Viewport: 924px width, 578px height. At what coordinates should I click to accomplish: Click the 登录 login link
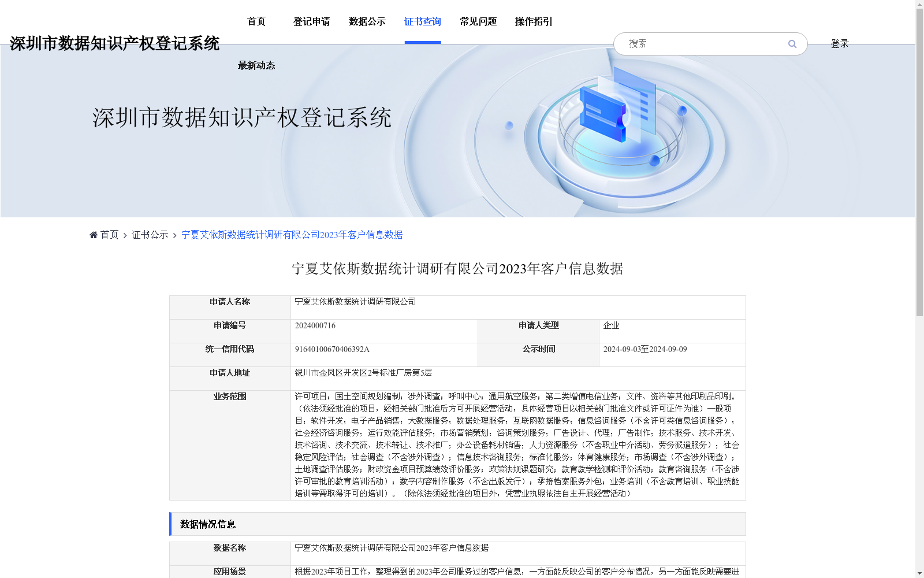[x=840, y=44]
